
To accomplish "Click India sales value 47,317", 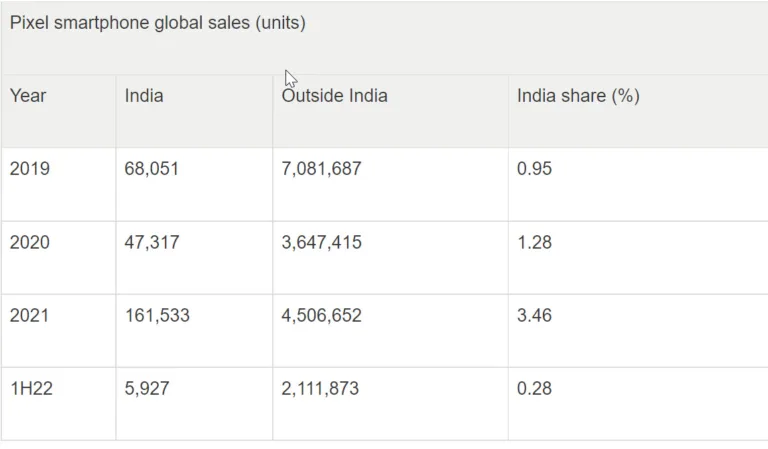I will tap(152, 242).
